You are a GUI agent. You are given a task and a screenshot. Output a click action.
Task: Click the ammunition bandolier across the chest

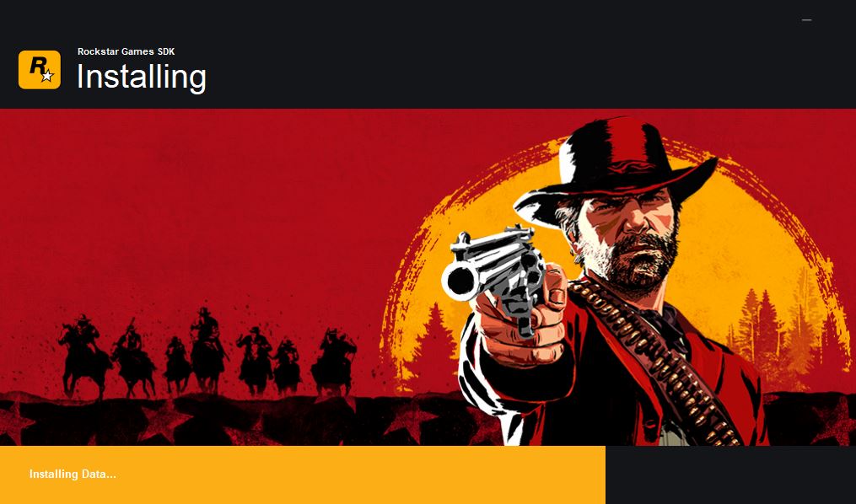point(655,360)
